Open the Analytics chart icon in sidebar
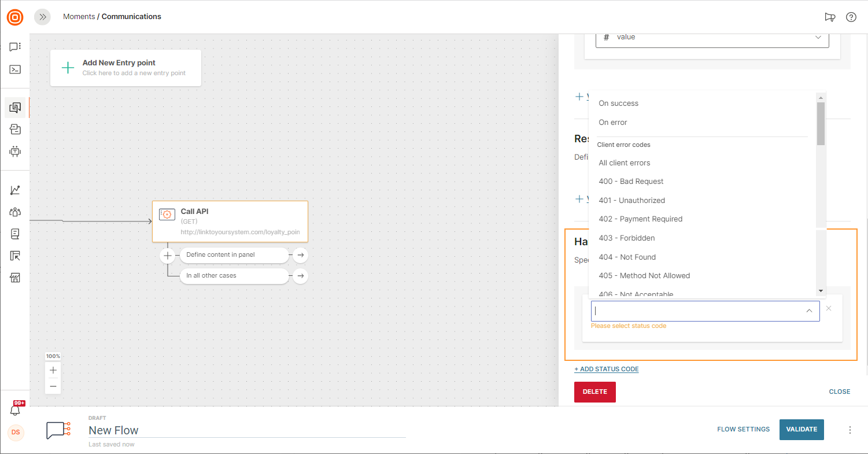 pos(16,190)
